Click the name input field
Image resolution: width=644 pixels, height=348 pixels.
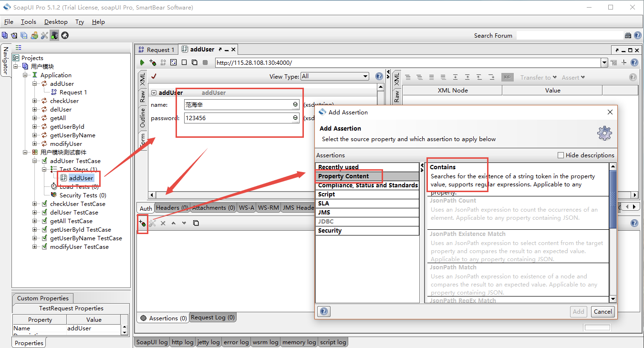[x=242, y=105]
